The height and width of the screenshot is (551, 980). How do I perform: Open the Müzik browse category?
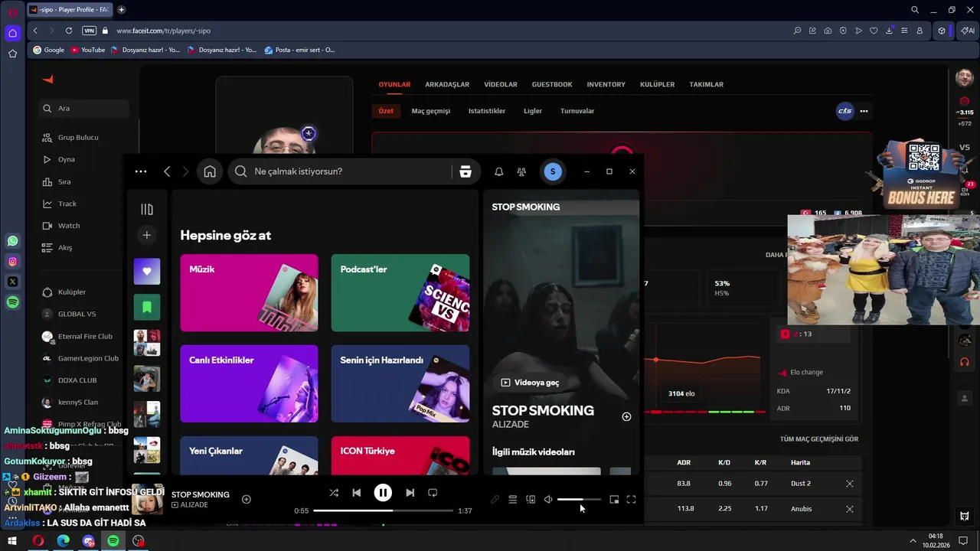(x=249, y=293)
